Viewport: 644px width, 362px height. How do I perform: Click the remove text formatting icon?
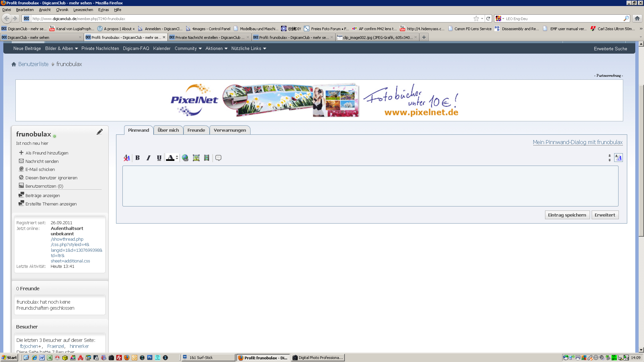point(126,158)
